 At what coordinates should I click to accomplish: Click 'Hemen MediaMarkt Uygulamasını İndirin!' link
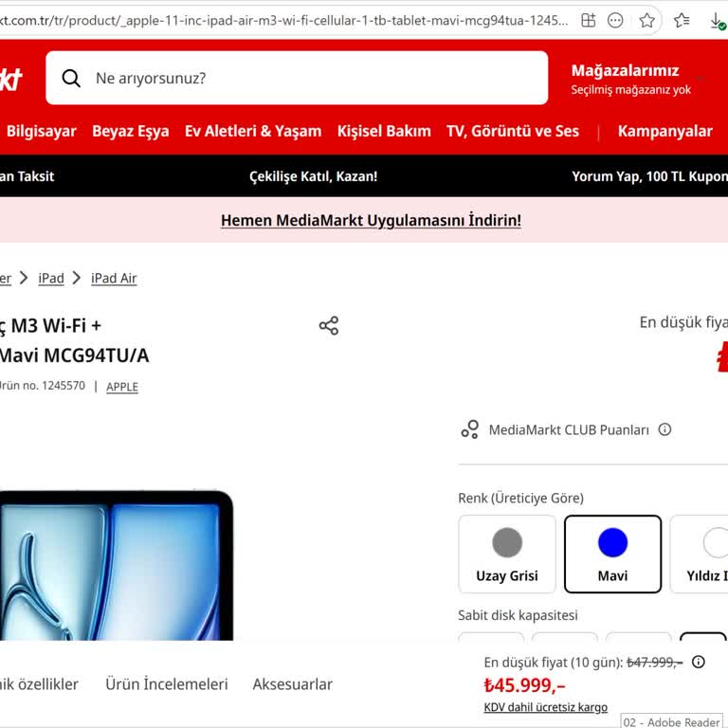[371, 220]
